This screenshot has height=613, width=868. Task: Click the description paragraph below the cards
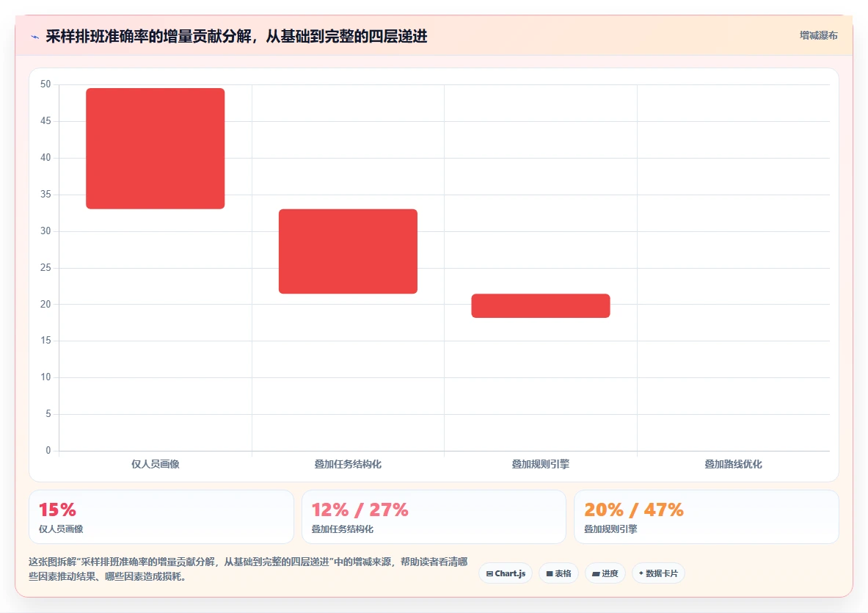[249, 569]
